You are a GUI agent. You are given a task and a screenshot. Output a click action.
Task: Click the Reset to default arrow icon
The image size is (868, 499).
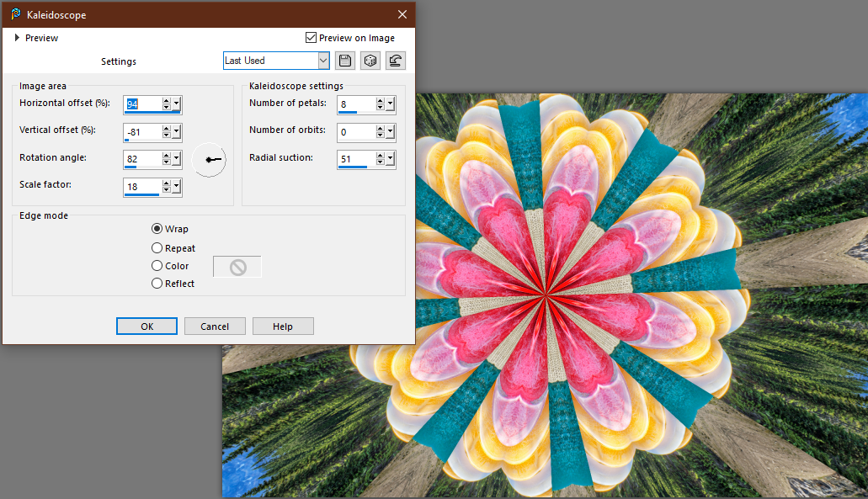click(395, 61)
